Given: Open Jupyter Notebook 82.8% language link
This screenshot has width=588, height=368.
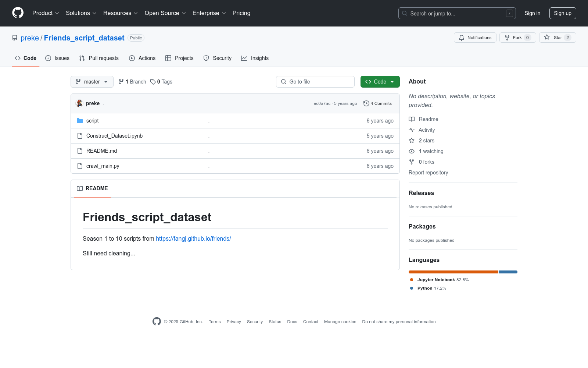Looking at the screenshot, I should 440,280.
